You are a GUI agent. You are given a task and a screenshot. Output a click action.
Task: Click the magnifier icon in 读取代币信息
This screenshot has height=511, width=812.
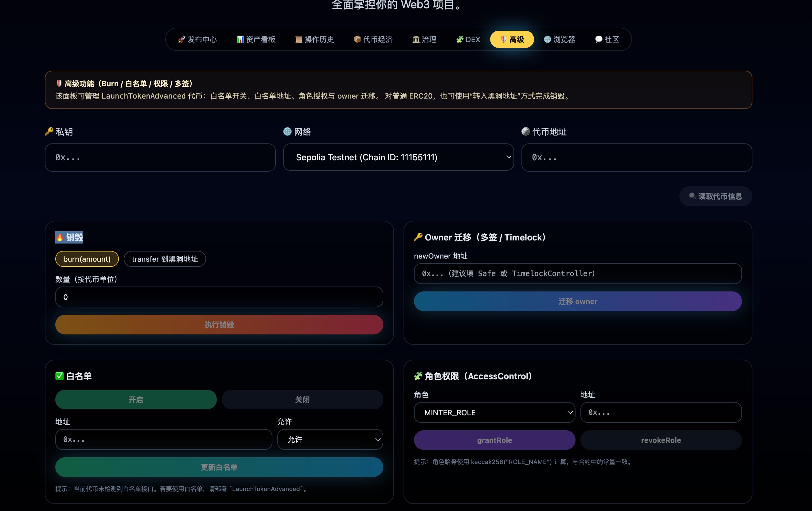692,196
